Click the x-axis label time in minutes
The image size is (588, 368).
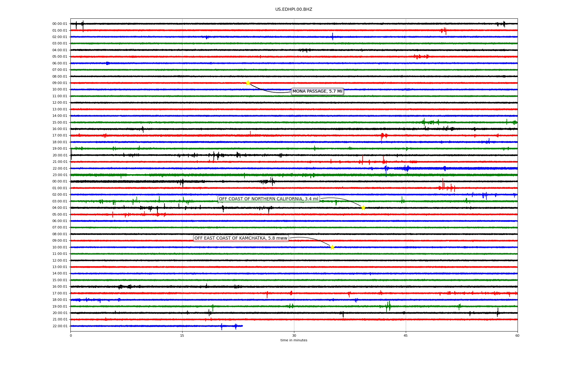(x=294, y=340)
